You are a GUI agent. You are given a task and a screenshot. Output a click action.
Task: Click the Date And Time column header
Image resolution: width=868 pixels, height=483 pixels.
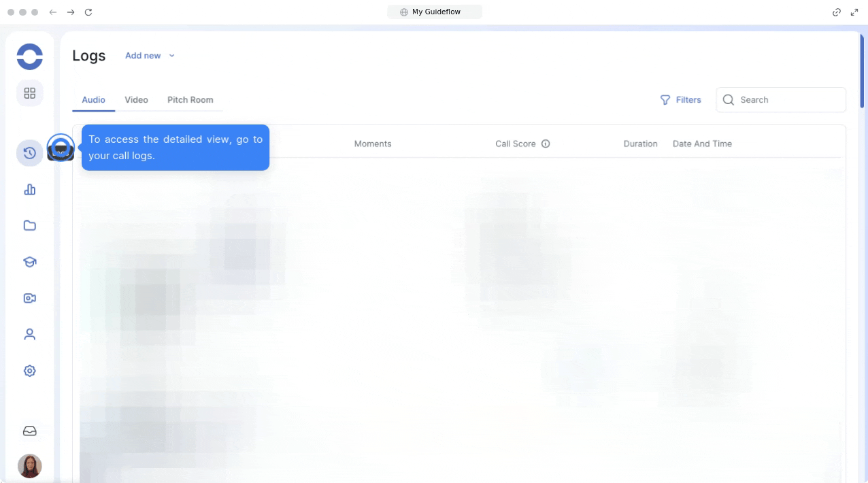[702, 144]
